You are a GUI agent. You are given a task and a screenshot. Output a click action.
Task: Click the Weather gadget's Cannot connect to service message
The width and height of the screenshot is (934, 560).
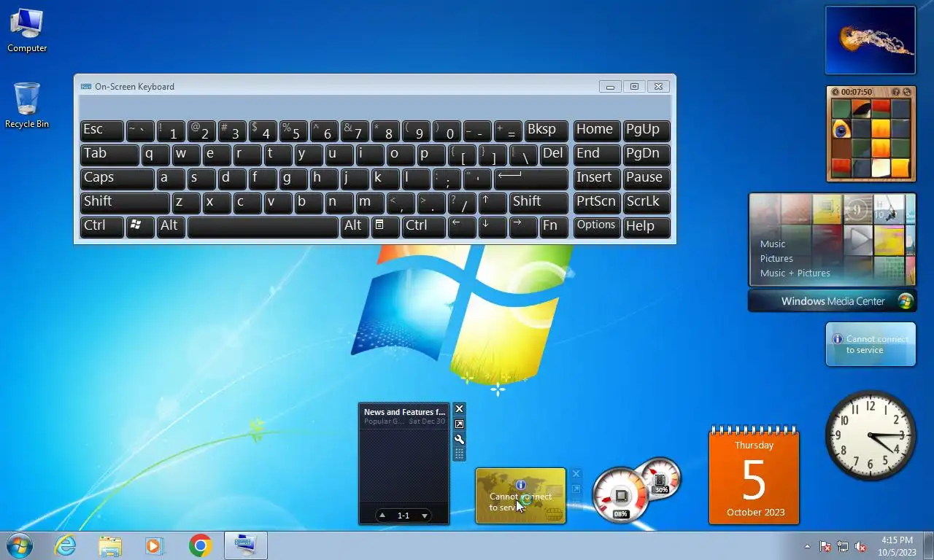pos(877,344)
